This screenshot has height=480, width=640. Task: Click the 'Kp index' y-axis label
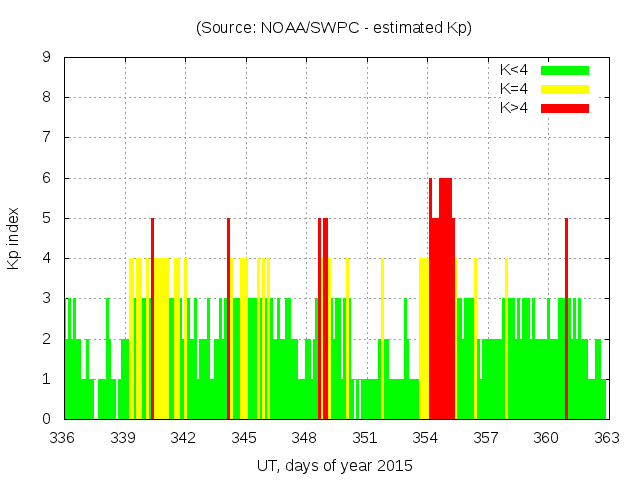pyautogui.click(x=14, y=238)
